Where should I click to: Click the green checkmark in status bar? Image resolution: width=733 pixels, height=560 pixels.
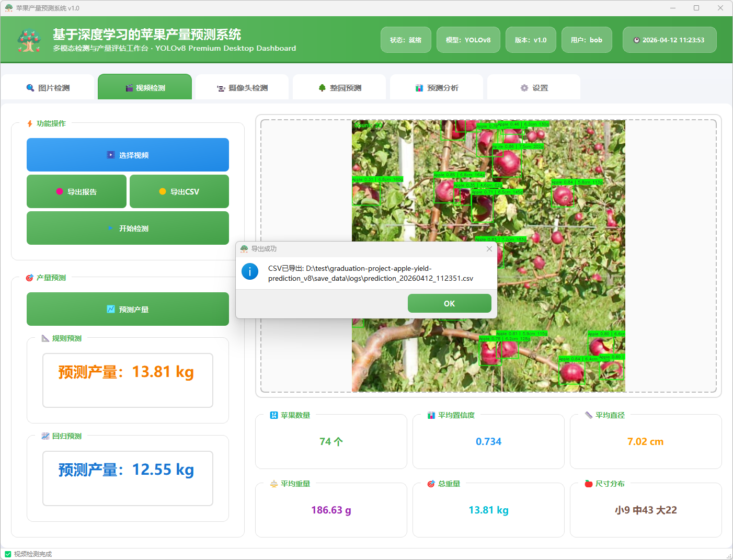pos(8,554)
